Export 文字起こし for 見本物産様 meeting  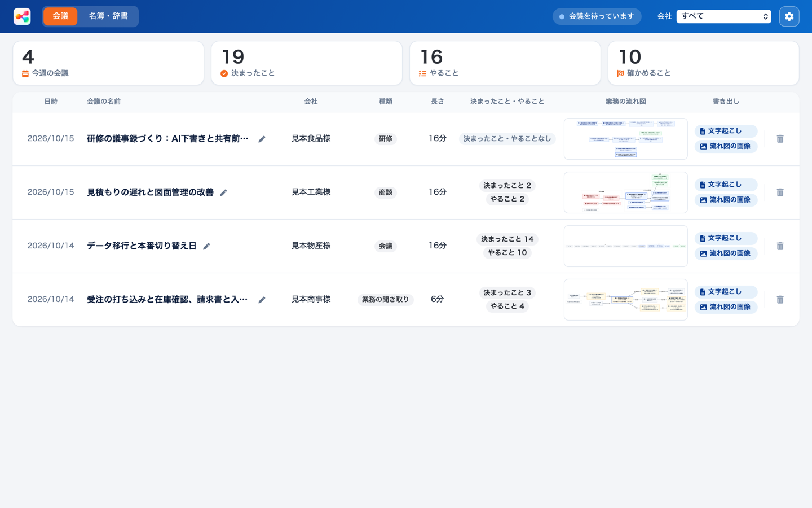726,238
